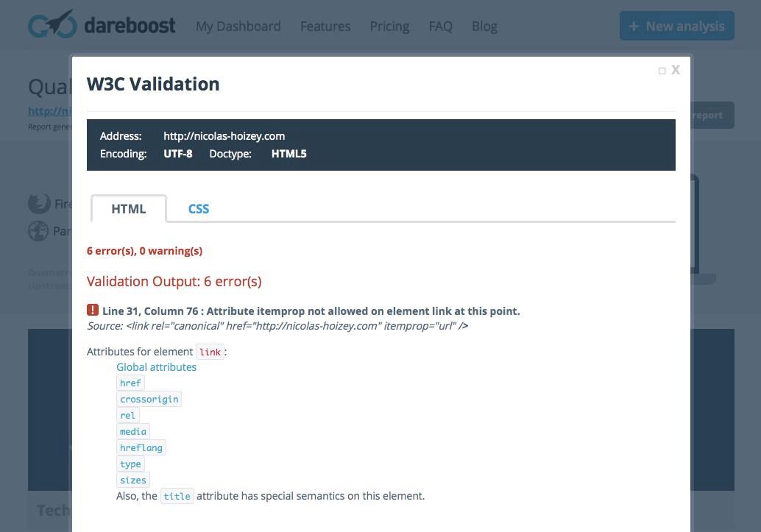This screenshot has height=532, width=761.
Task: Click the sizes attribute link
Action: (x=133, y=480)
